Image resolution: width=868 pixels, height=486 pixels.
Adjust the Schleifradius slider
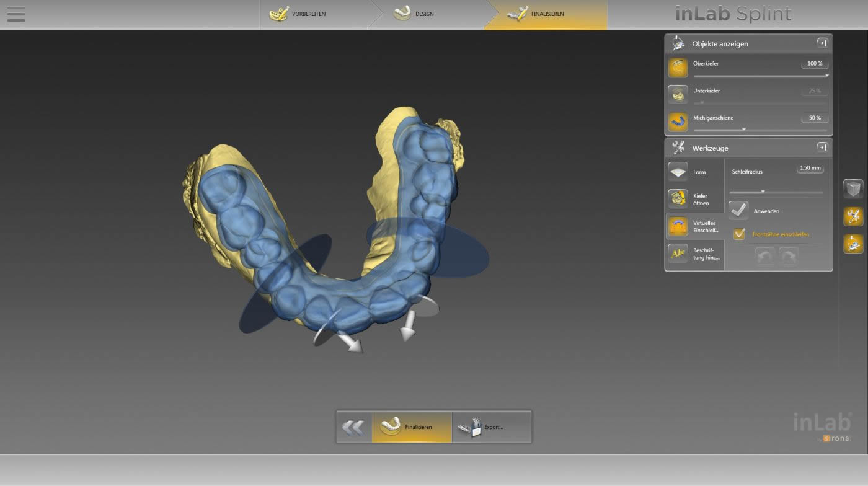[x=776, y=192]
